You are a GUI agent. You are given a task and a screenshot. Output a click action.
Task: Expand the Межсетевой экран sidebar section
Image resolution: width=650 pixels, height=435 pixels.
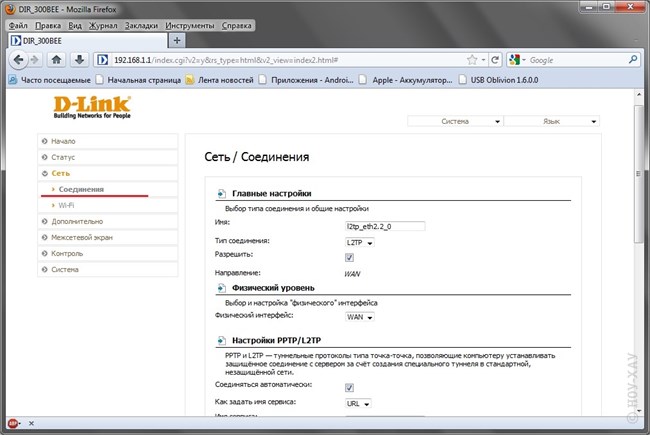point(108,238)
